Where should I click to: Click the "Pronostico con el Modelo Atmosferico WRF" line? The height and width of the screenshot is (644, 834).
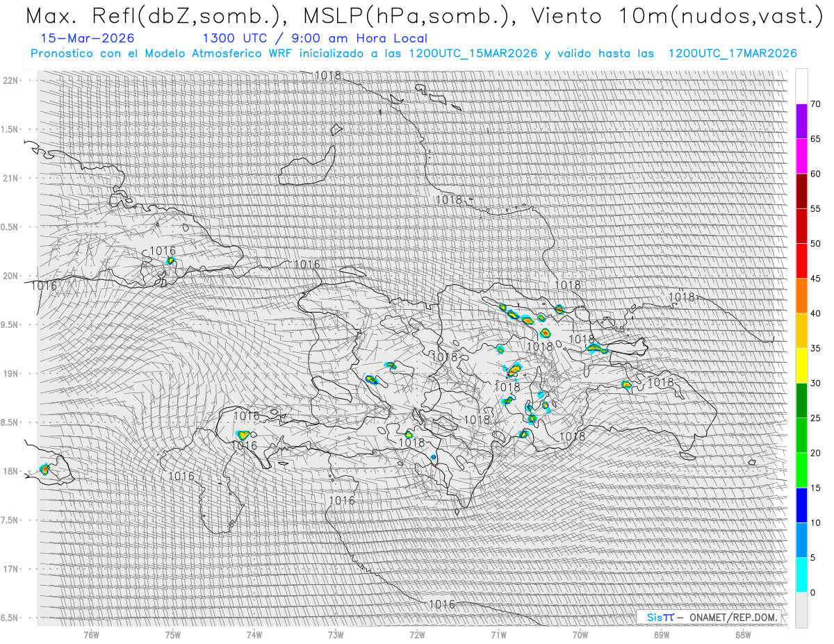(x=414, y=53)
